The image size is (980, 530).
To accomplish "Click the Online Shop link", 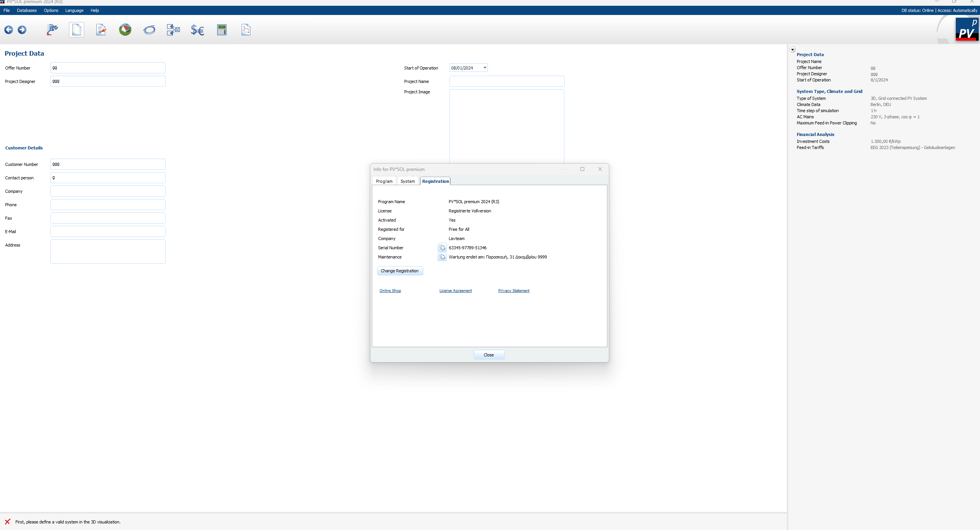I will tap(390, 290).
